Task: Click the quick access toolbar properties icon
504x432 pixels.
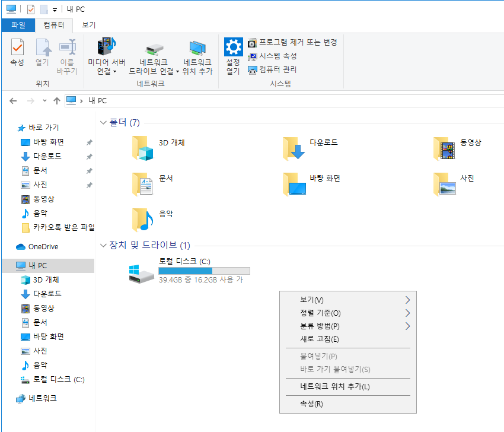Action: [30, 9]
